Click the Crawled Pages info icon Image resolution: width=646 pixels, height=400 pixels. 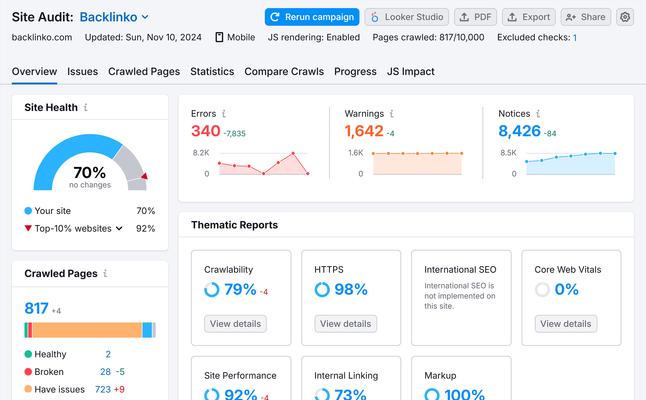pos(105,273)
